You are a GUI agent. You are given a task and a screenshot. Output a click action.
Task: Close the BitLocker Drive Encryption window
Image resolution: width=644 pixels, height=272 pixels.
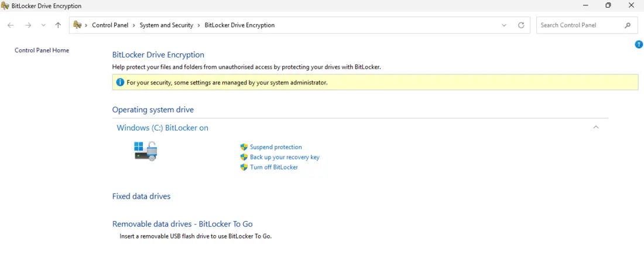pos(632,5)
